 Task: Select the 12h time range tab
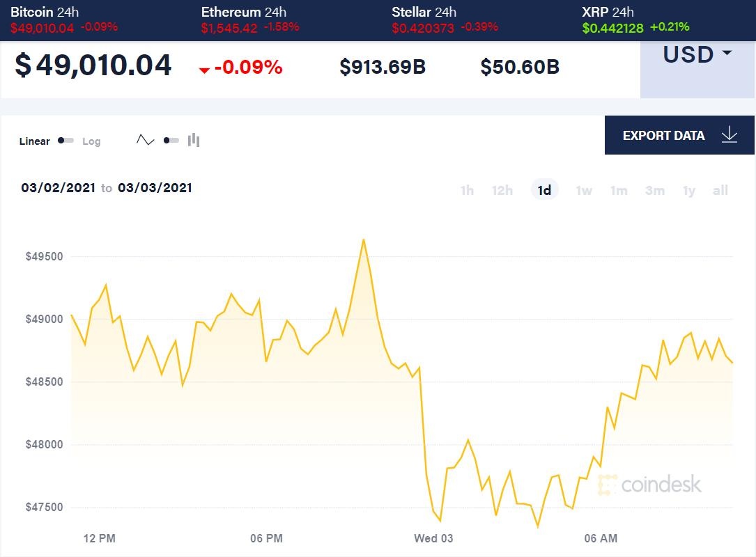[x=502, y=190]
